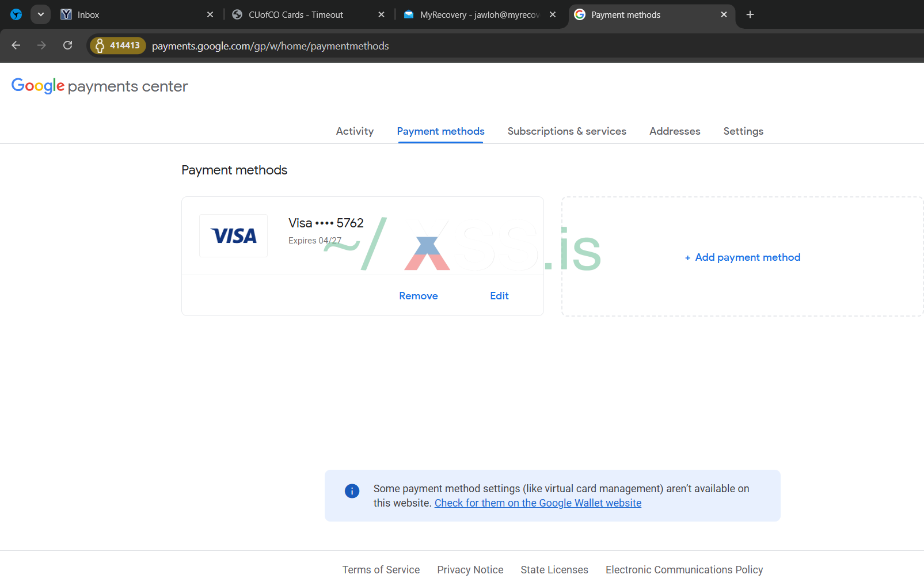
Task: Open the Activity section
Action: pos(355,131)
